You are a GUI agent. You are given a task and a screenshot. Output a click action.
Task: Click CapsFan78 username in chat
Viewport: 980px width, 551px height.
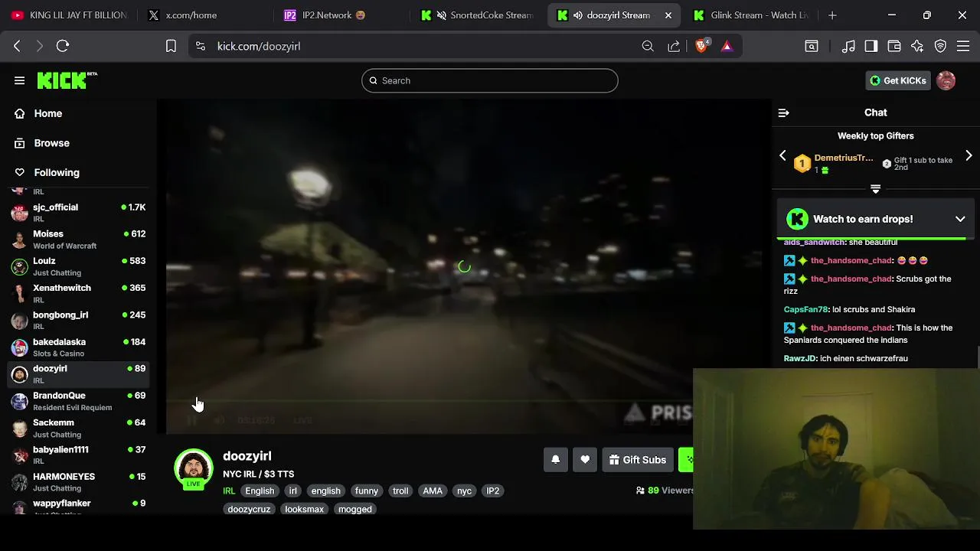tap(805, 309)
